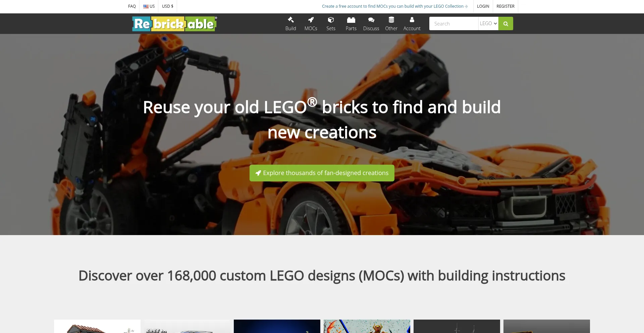Open the Build hammer icon menu
The height and width of the screenshot is (333, 644).
click(x=290, y=24)
